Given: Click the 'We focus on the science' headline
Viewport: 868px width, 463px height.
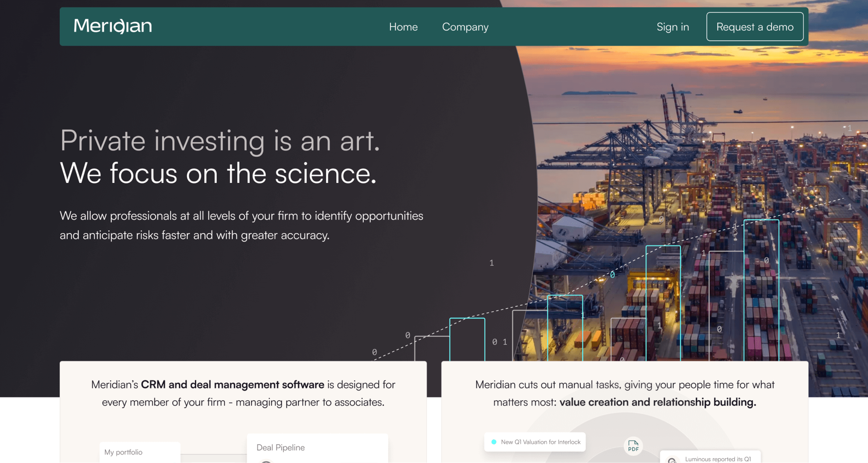Looking at the screenshot, I should pyautogui.click(x=218, y=173).
